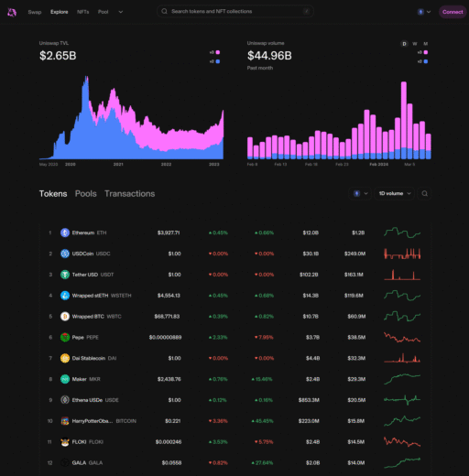Screen dimensions: 469x476
Task: Click Ethena USDe TVL $853.3M
Action: coord(309,400)
